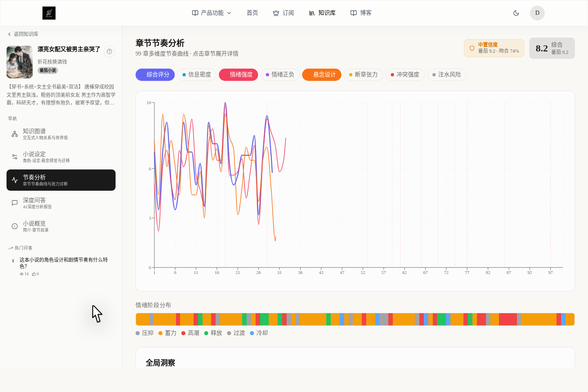The height and width of the screenshot is (392, 588).
Task: Click the novel cover thumbnail
Action: (x=19, y=62)
